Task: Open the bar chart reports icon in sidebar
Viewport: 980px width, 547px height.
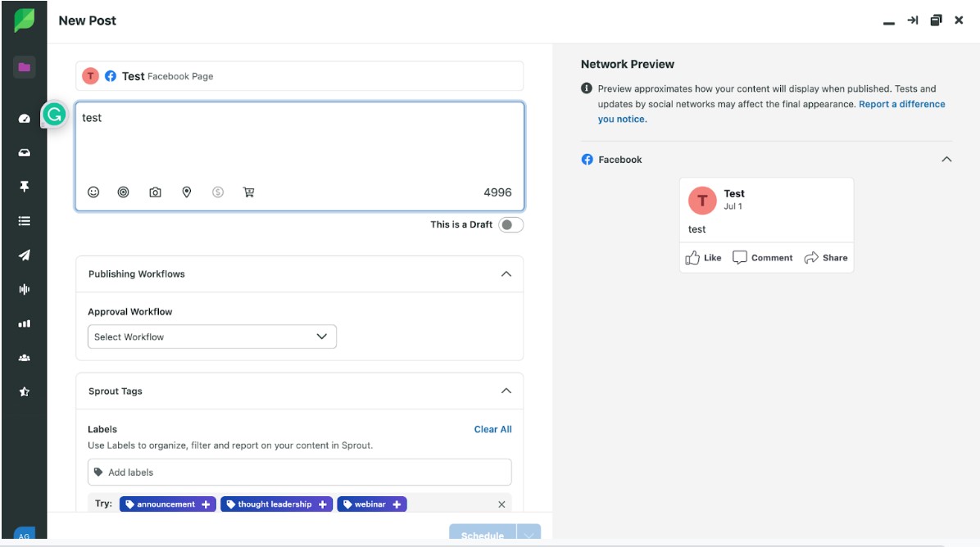Action: click(23, 323)
